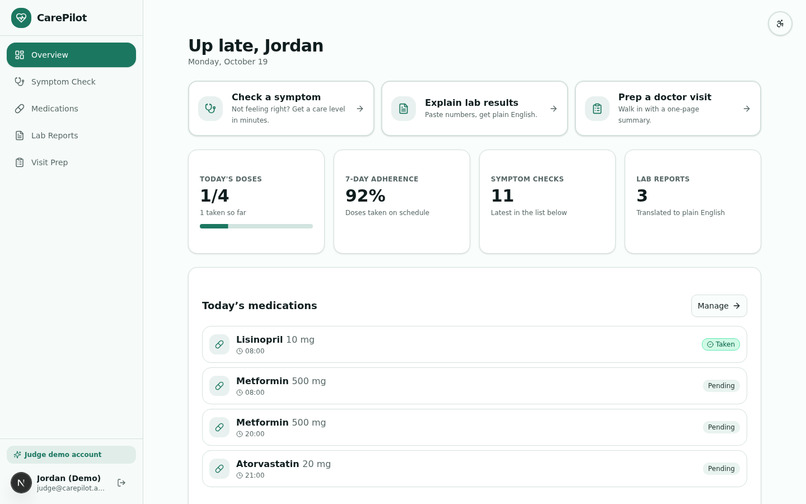Click the pill icon in Metformin 08:00 row

pos(219,386)
